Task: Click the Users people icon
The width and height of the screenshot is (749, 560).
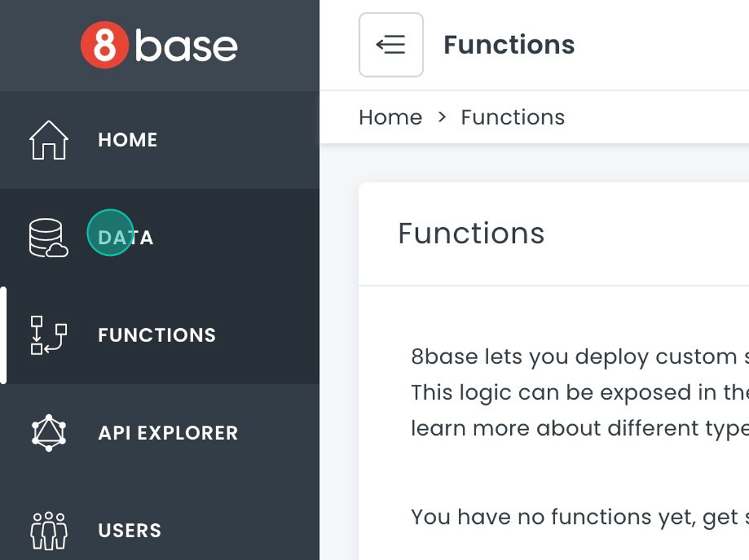Action: point(49,531)
